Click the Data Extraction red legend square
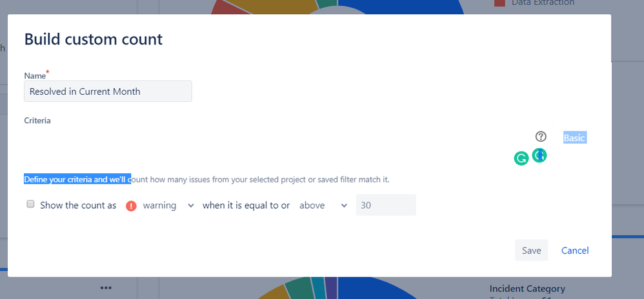 pyautogui.click(x=499, y=3)
